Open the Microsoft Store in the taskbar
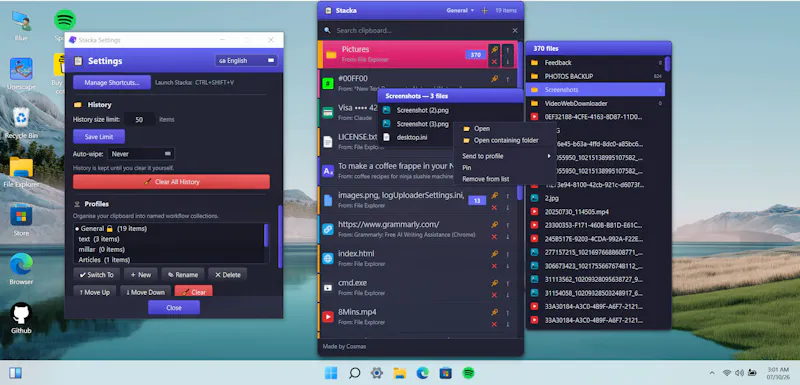This screenshot has height=385, width=800. point(445,373)
